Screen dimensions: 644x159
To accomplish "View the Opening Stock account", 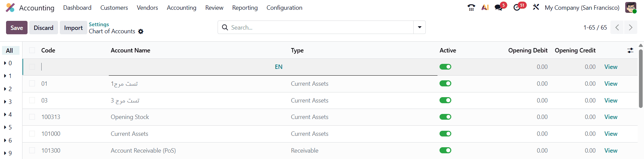I will [x=611, y=117].
